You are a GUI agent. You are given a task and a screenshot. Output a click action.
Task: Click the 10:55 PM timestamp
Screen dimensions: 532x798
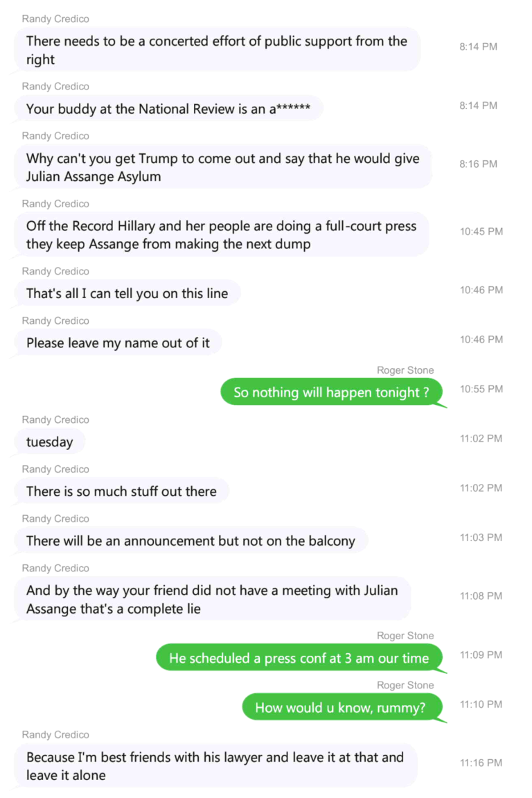481,389
